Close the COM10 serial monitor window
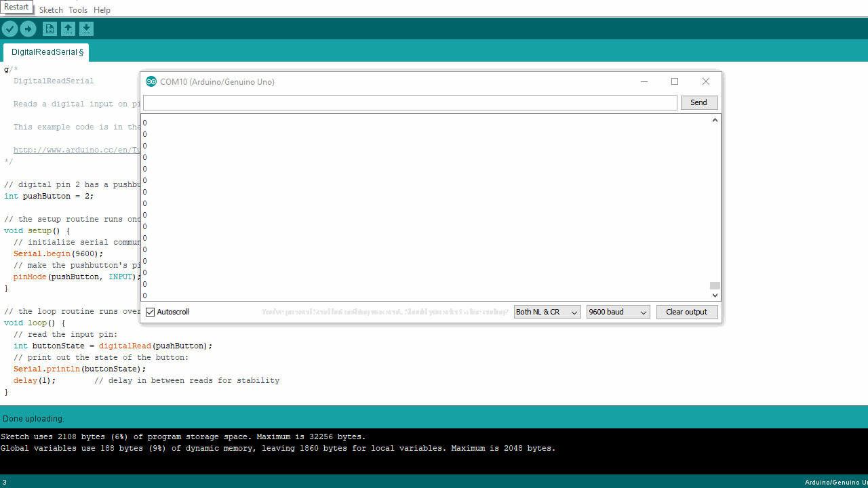Image resolution: width=868 pixels, height=488 pixels. (706, 82)
